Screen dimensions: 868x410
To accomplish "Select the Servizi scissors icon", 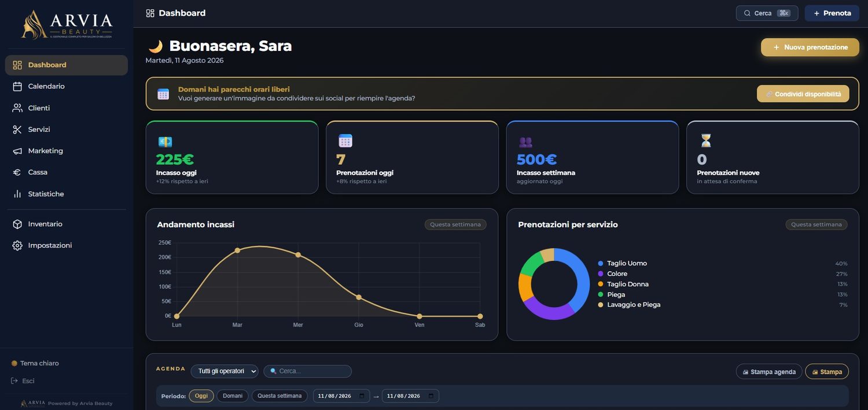I will click(x=17, y=130).
